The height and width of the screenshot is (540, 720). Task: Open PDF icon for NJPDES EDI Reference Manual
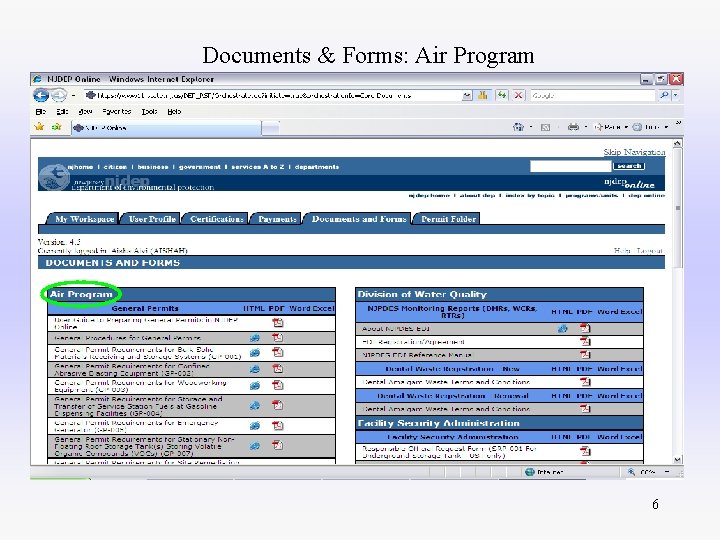pyautogui.click(x=585, y=355)
